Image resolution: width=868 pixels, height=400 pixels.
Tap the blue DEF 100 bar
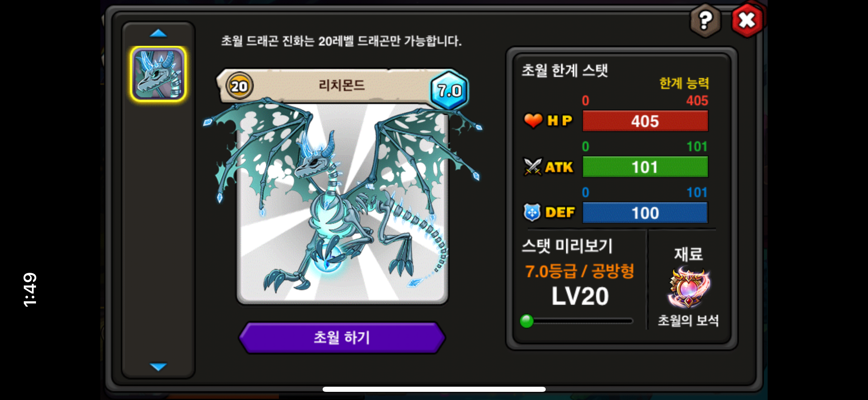point(645,212)
